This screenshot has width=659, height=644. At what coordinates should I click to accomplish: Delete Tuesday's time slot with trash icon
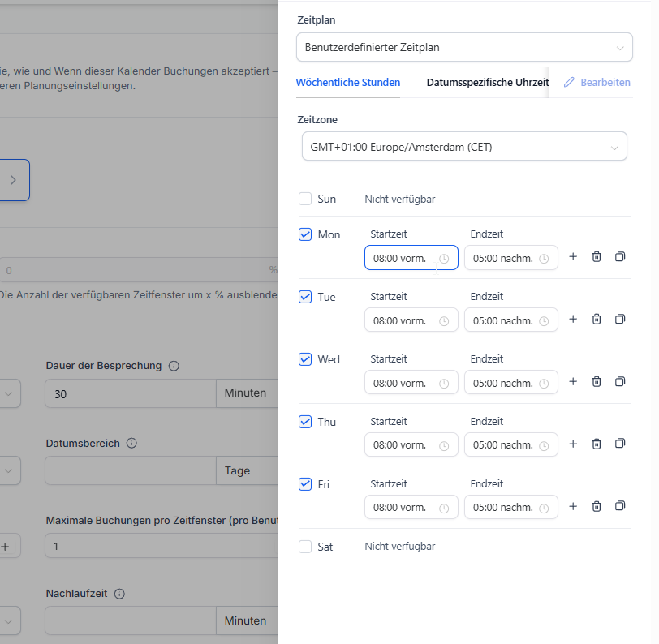tap(597, 320)
